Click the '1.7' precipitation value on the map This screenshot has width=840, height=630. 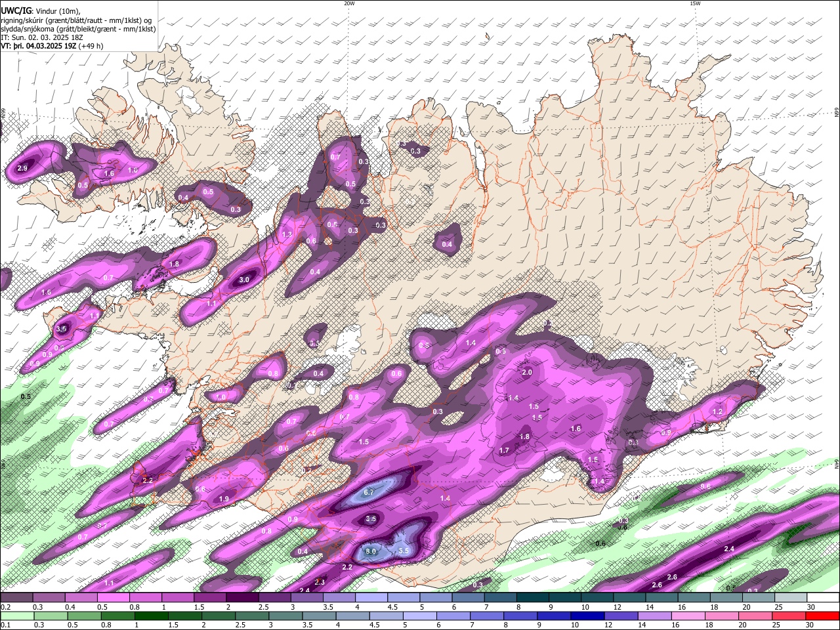tap(504, 451)
